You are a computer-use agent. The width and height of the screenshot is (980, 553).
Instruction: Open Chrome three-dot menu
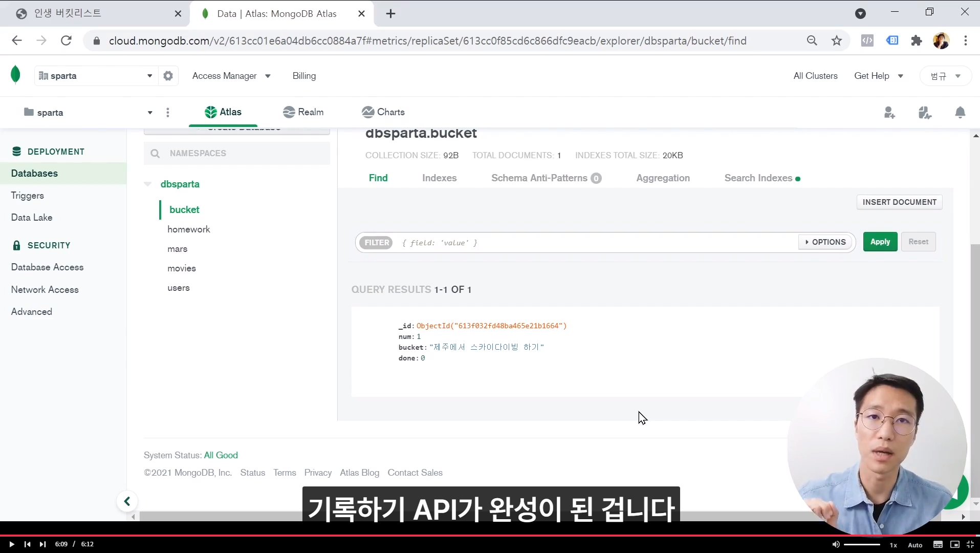pos(966,40)
